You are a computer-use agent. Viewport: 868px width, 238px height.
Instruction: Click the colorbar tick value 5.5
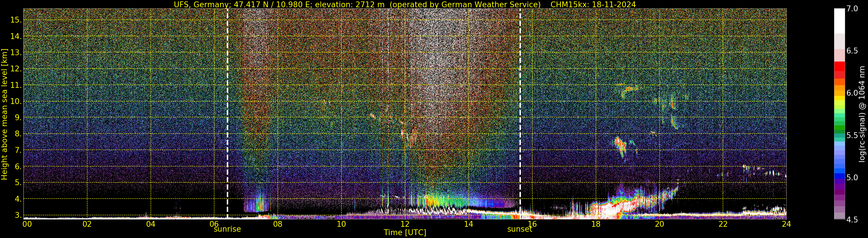pos(852,135)
